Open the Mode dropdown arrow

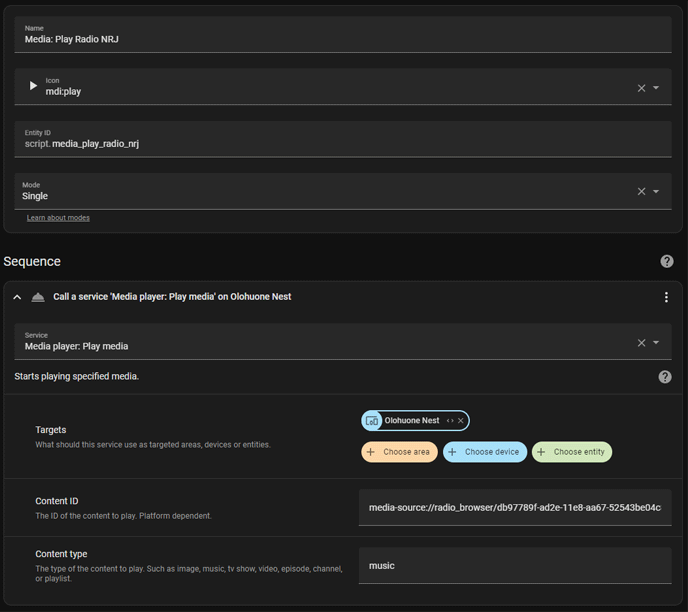656,191
